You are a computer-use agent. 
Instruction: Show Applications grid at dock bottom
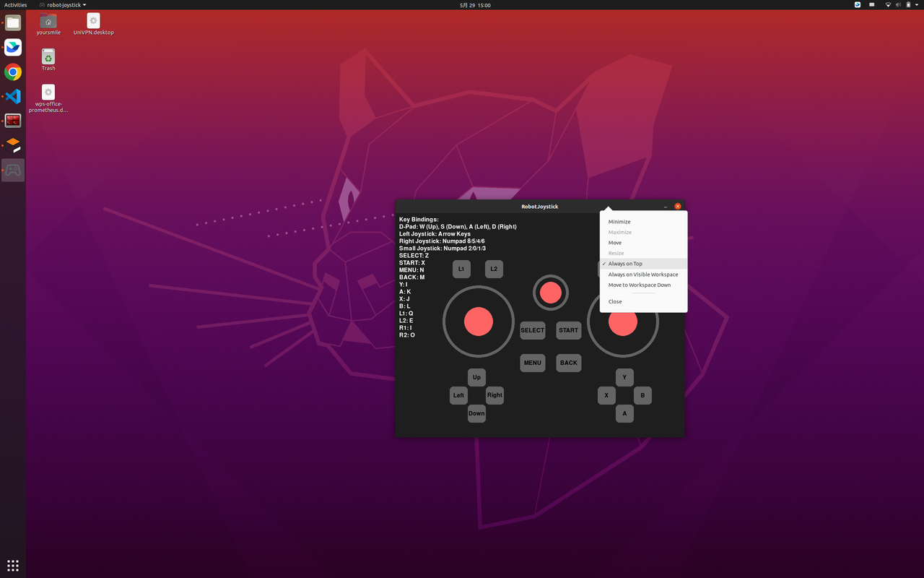click(x=13, y=565)
